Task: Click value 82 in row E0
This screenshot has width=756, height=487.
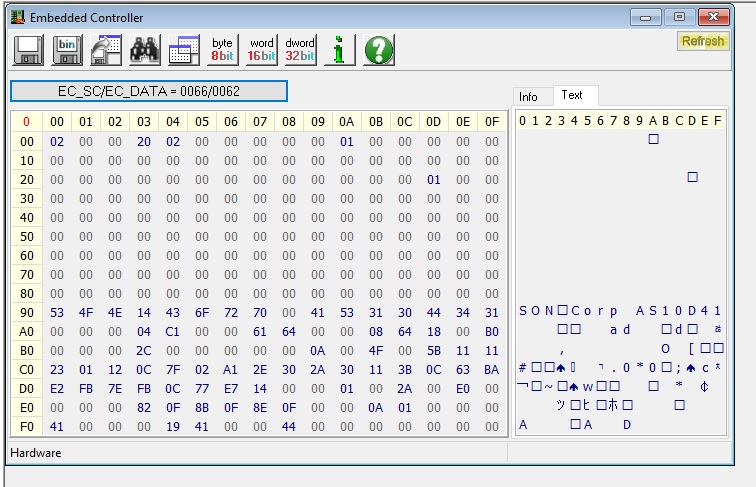Action: (144, 408)
